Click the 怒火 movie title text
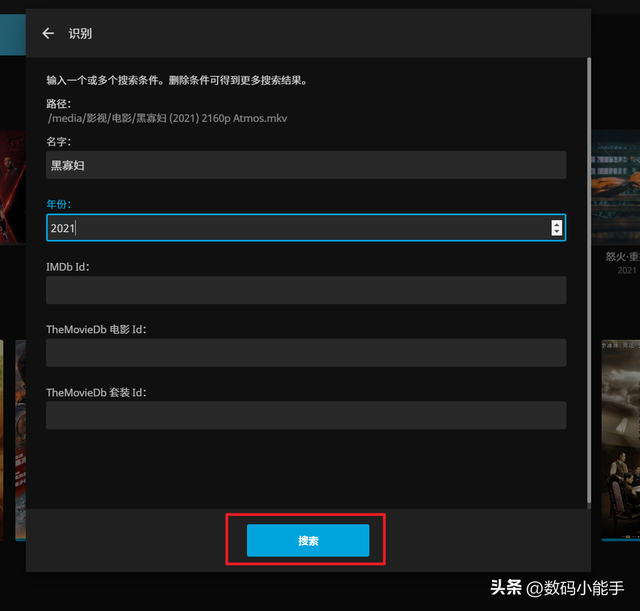The width and height of the screenshot is (640, 611). click(622, 256)
